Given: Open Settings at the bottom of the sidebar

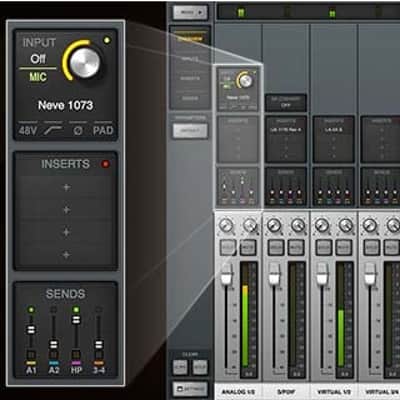Looking at the screenshot, I should coord(190,389).
